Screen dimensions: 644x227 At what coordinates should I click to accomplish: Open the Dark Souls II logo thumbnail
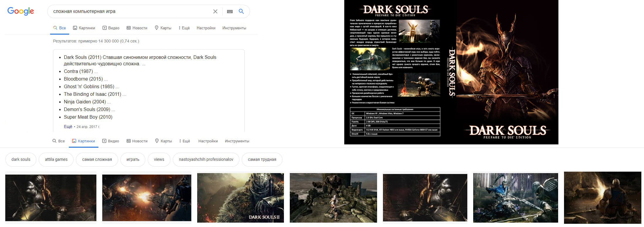(241, 198)
